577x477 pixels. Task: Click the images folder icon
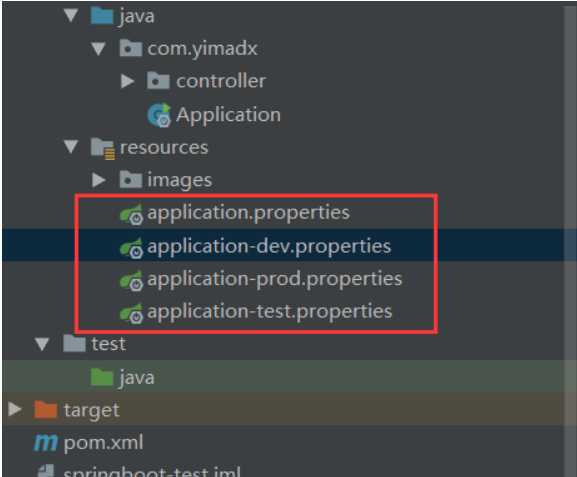[131, 180]
